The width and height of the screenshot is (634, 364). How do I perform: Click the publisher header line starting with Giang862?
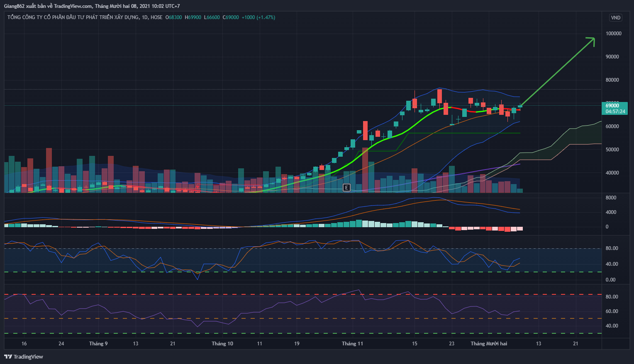(x=92, y=6)
